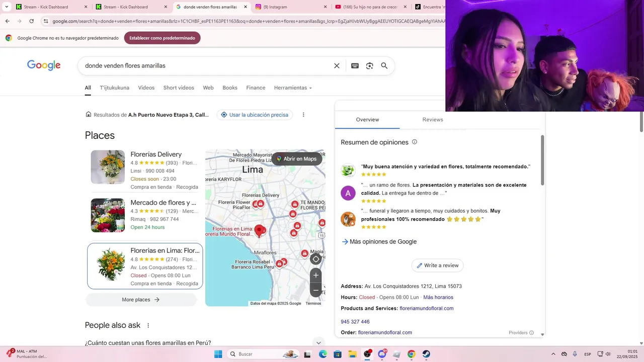Open the Mercado de flores listing
Screen dimensions: 644x362
tap(164, 203)
